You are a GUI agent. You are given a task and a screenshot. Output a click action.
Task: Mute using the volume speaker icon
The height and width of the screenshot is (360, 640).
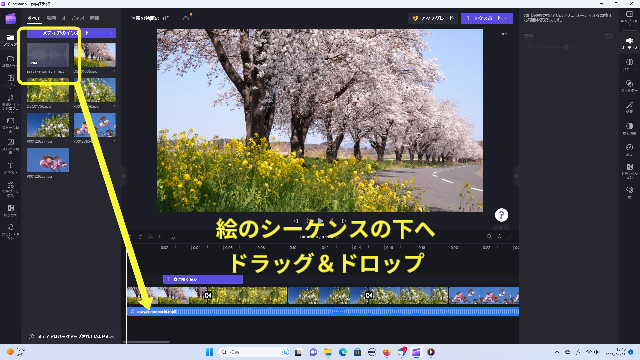point(529,47)
